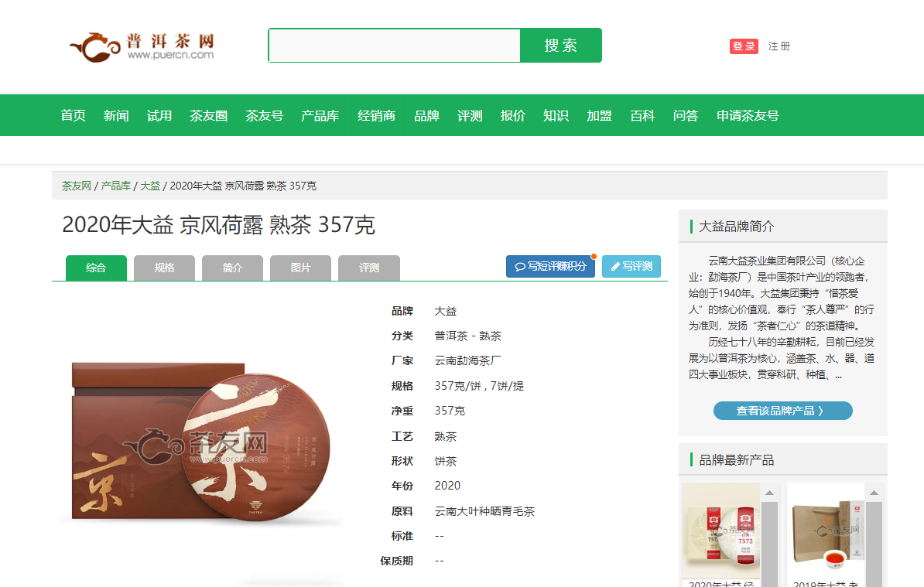Open 产品库 in the navigation bar
Image resolution: width=924 pixels, height=587 pixels.
320,115
